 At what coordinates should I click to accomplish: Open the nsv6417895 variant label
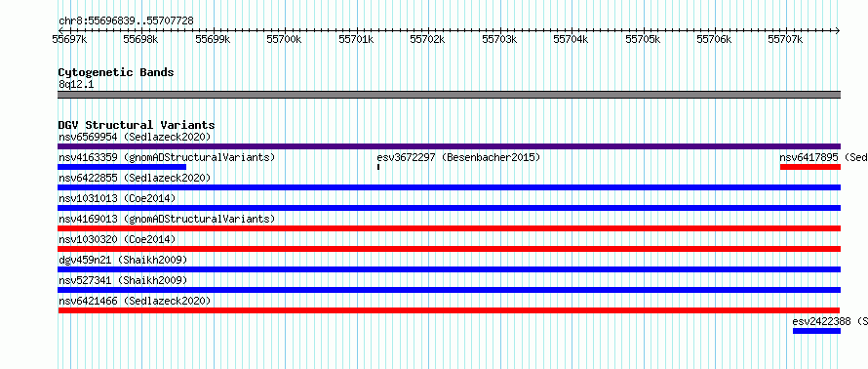[x=824, y=157]
